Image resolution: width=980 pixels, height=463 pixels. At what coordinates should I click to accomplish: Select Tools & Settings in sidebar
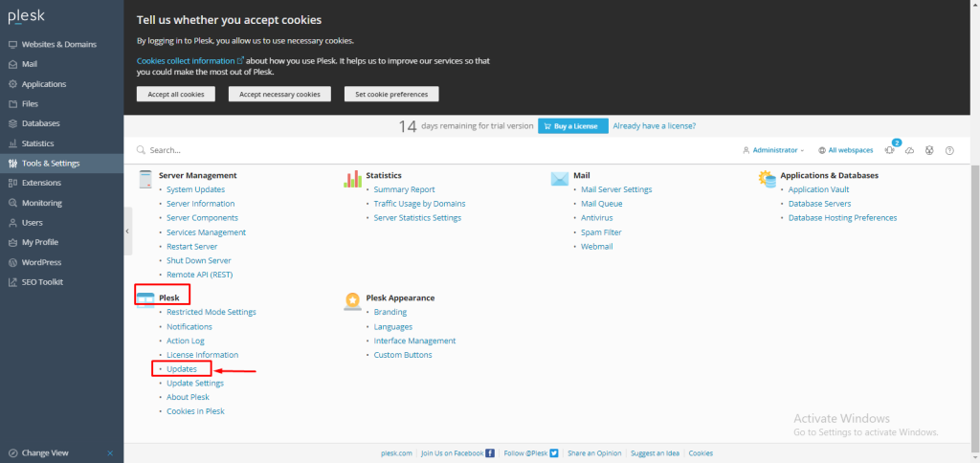[62, 164]
